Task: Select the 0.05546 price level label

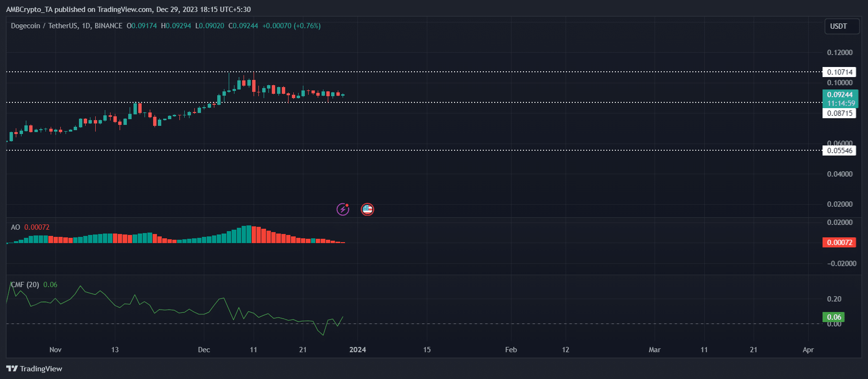Action: [840, 151]
